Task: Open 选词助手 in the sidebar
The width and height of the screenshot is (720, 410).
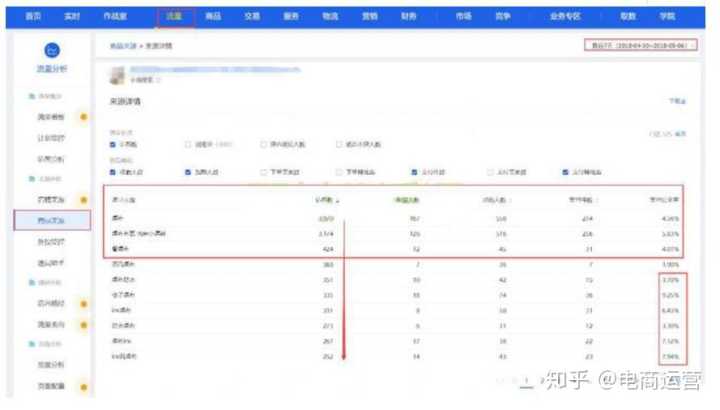Action: tap(51, 263)
